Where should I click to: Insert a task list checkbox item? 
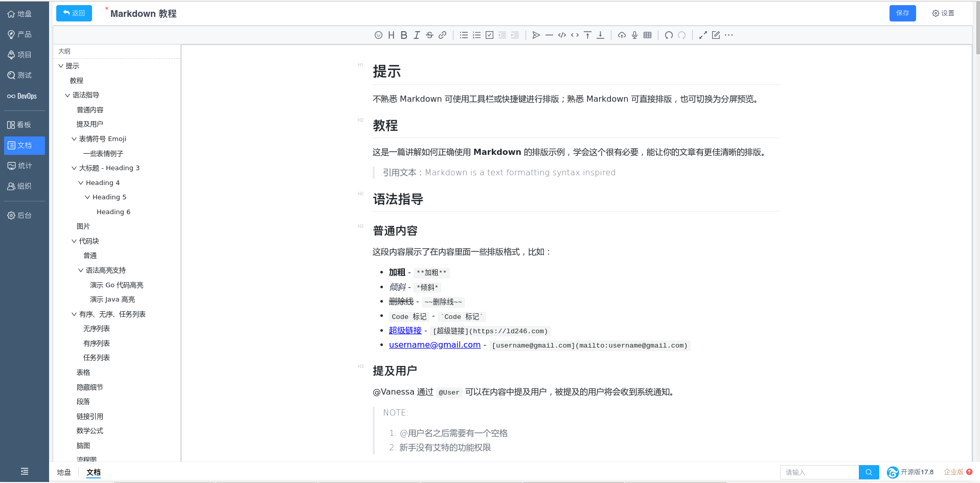coord(489,35)
